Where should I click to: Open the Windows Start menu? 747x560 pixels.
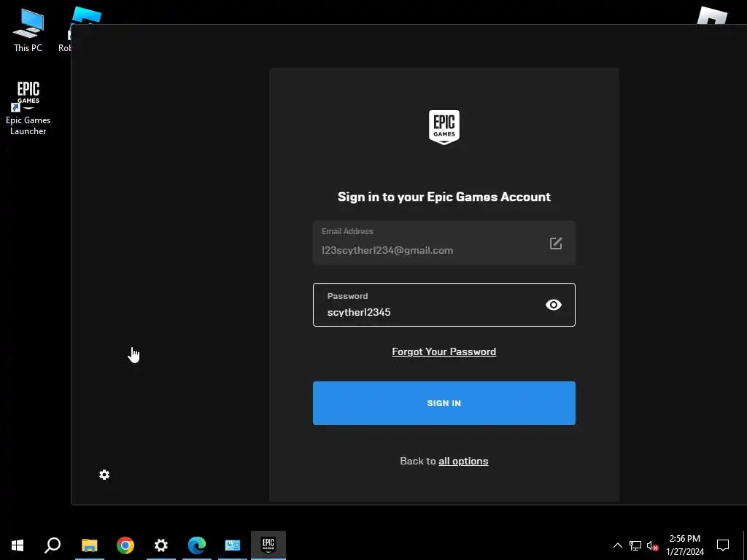[x=18, y=545]
